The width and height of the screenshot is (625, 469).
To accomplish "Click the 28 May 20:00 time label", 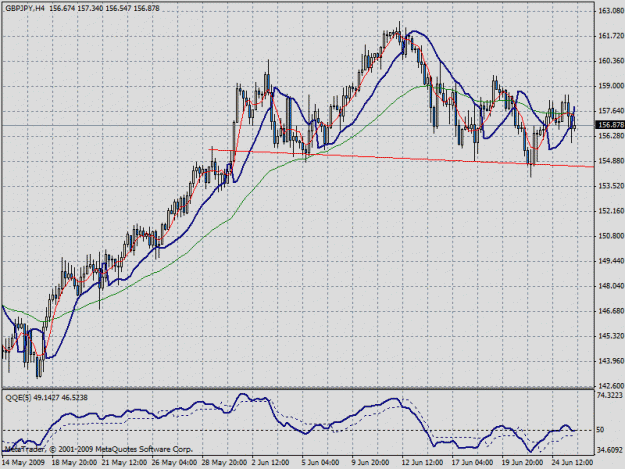I will click(224, 463).
